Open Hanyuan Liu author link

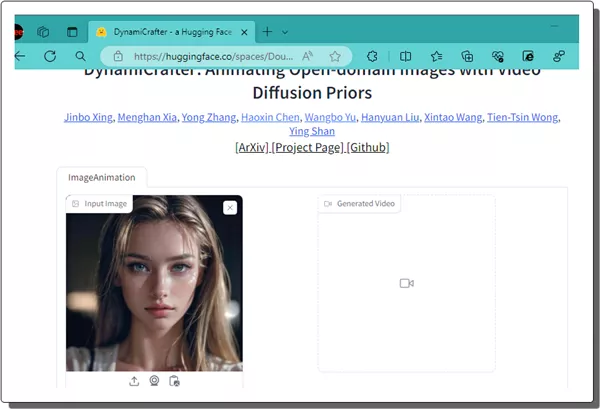pyautogui.click(x=390, y=117)
